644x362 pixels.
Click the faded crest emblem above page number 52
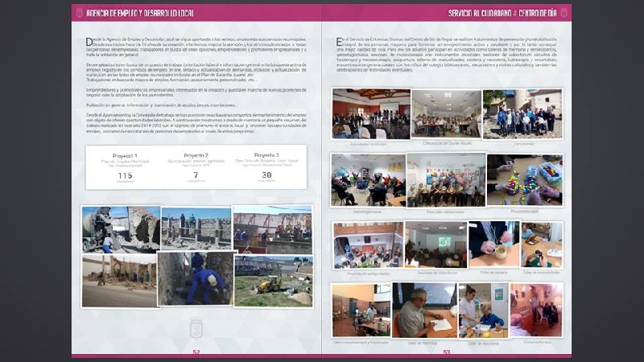[x=196, y=328]
